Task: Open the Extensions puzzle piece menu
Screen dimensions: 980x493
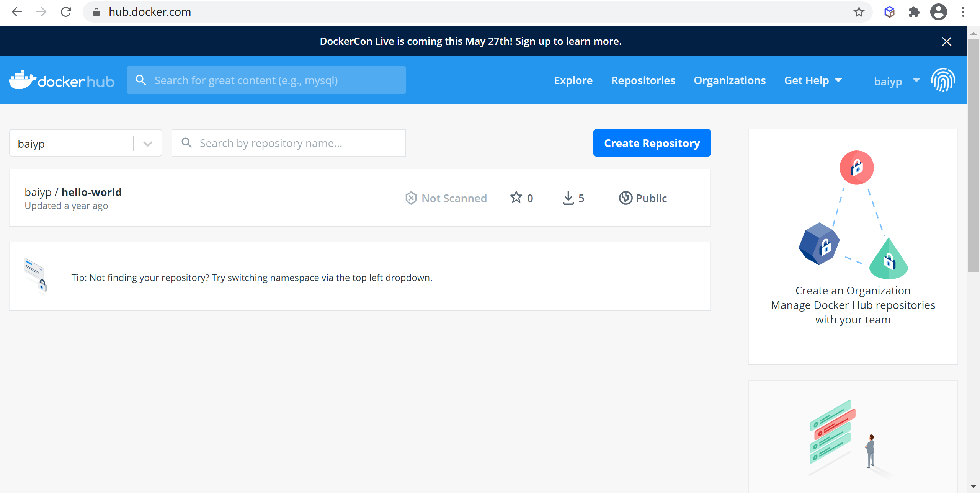Action: (x=914, y=12)
